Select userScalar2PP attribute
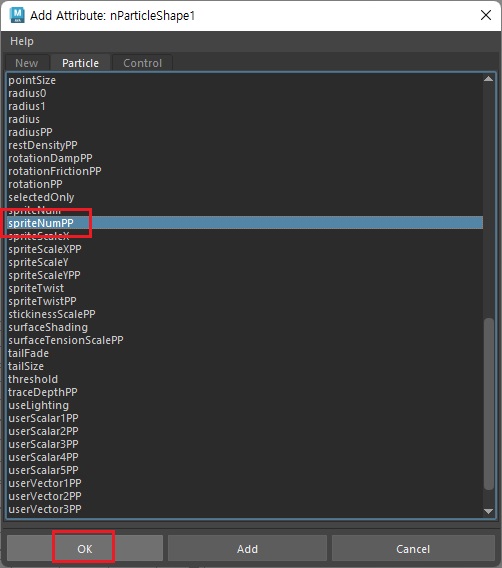The height and width of the screenshot is (568, 502). pos(245,431)
